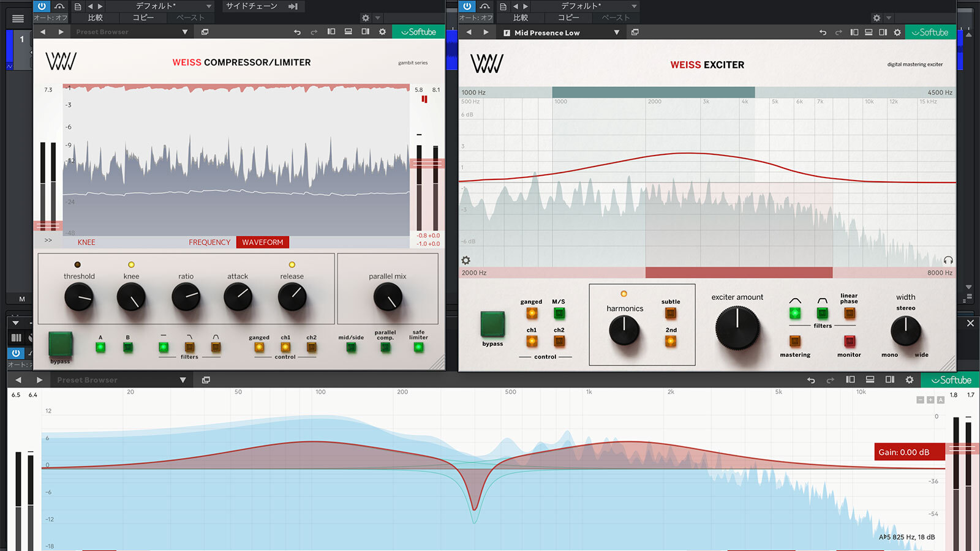Open Preset Browser dropdown in compressor

[132, 32]
